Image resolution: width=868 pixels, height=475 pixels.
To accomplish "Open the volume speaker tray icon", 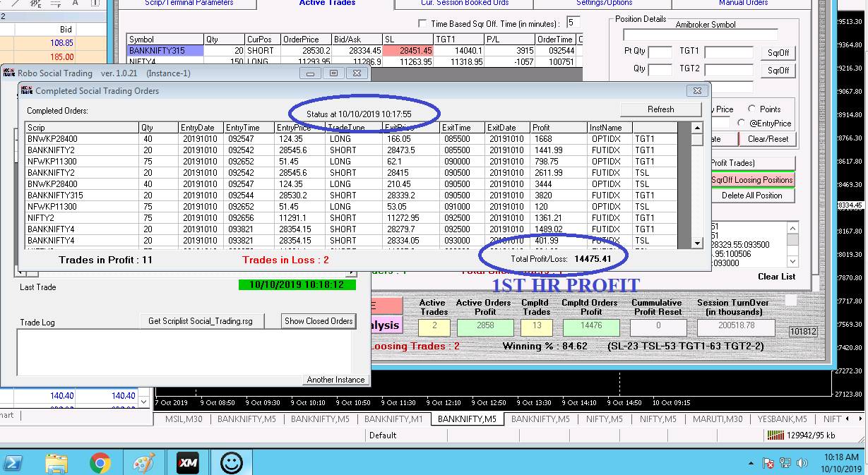I will coord(802,463).
